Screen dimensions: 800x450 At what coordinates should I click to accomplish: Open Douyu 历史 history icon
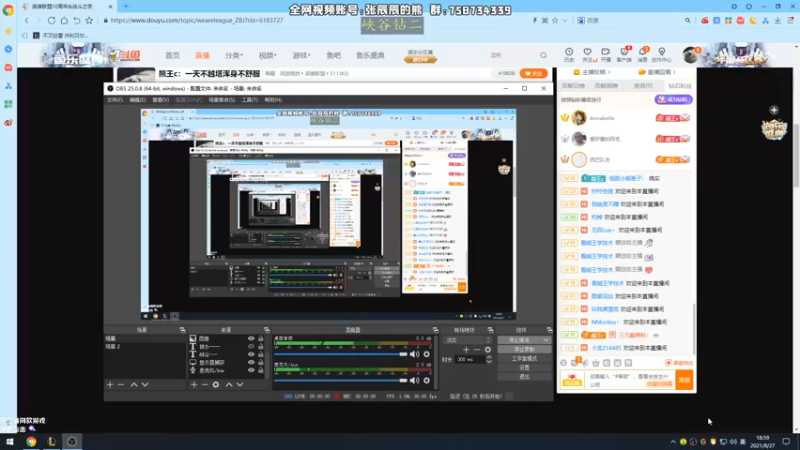[x=569, y=54]
